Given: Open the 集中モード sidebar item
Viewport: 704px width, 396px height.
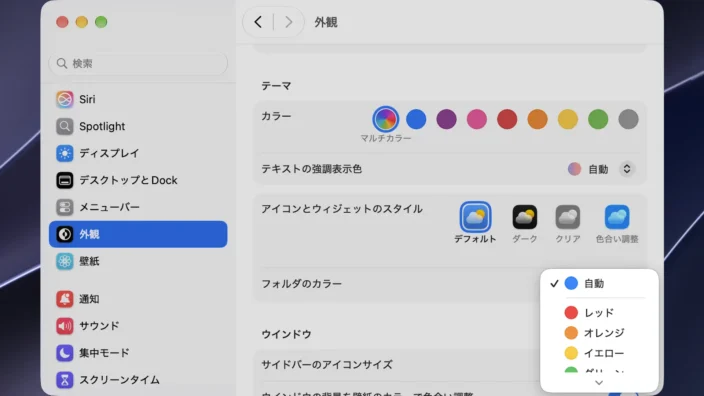Looking at the screenshot, I should (138, 352).
